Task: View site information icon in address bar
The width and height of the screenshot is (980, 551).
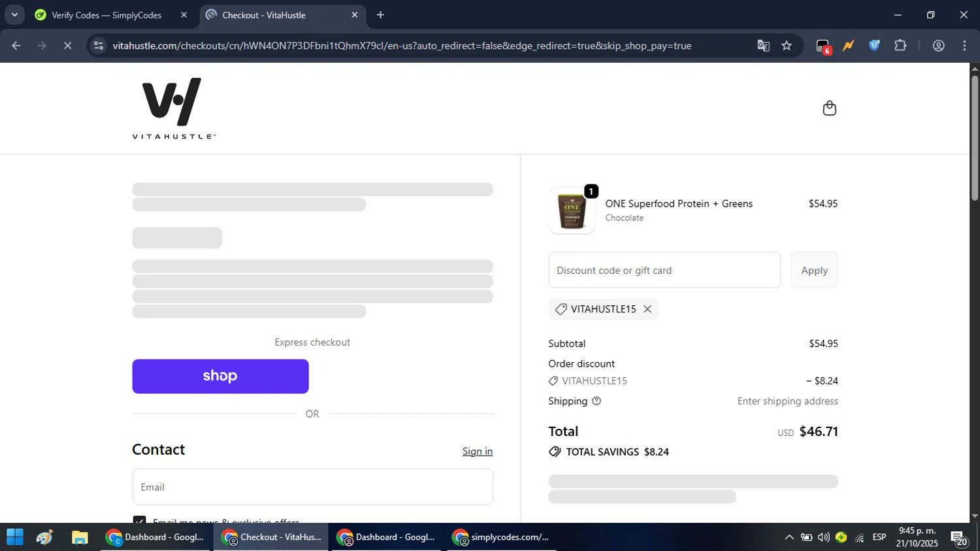Action: click(x=99, y=46)
